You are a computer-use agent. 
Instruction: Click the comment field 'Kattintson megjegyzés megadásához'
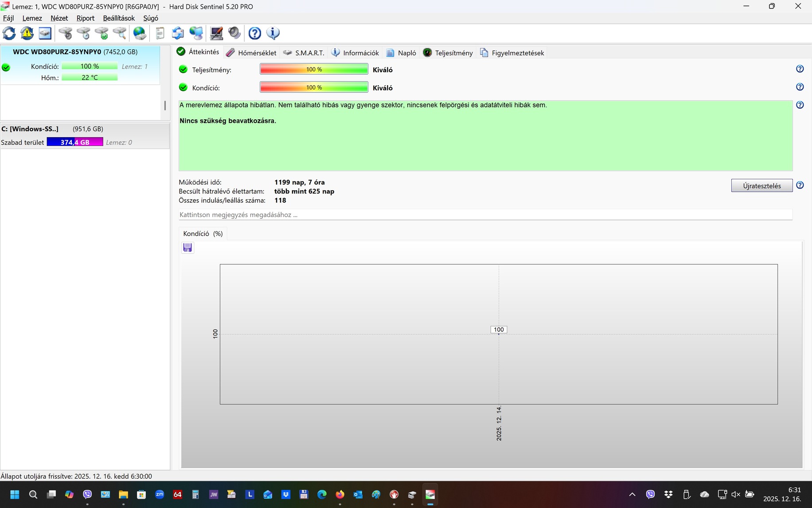point(485,215)
